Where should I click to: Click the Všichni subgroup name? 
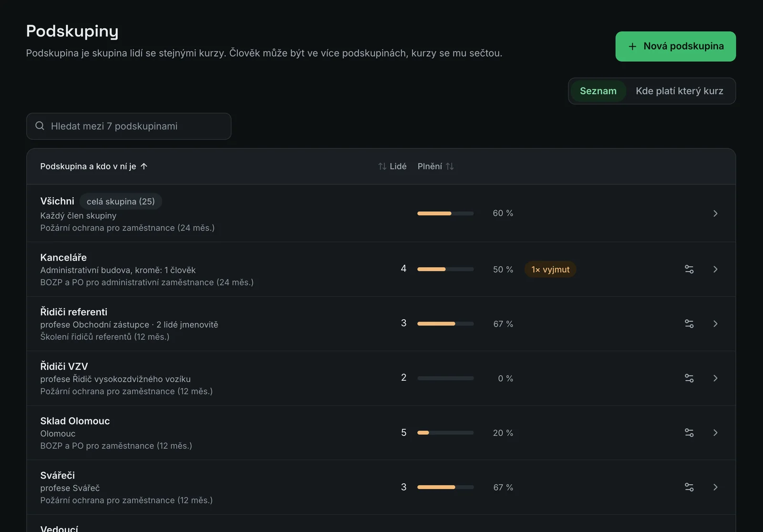coord(57,201)
